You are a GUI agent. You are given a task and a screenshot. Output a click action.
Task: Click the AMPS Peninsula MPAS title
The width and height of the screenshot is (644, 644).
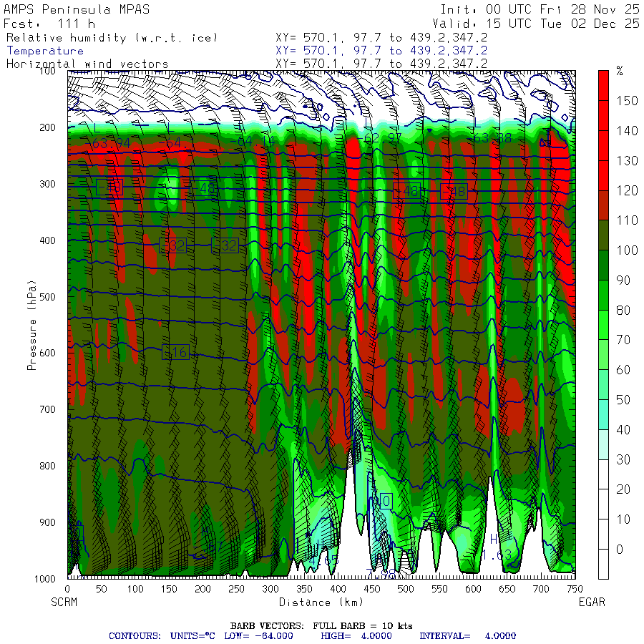tap(77, 9)
